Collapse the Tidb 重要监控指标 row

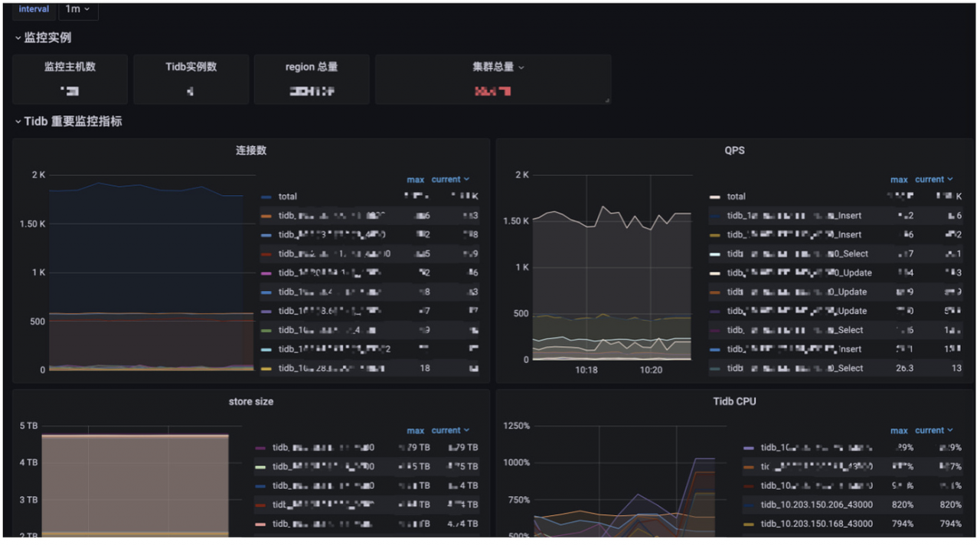click(x=68, y=121)
